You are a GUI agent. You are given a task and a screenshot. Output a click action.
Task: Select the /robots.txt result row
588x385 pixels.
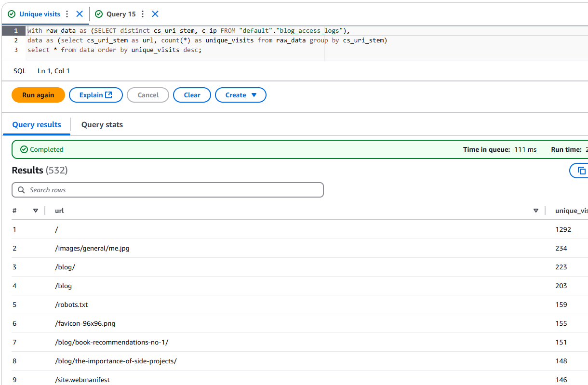(71, 305)
